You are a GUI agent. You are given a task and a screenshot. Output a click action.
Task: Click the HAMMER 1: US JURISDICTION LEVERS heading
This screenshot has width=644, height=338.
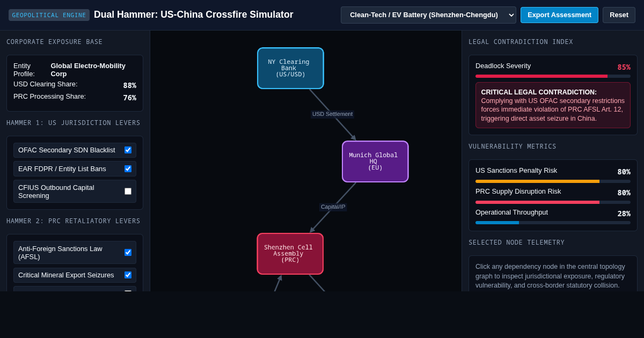[74, 123]
